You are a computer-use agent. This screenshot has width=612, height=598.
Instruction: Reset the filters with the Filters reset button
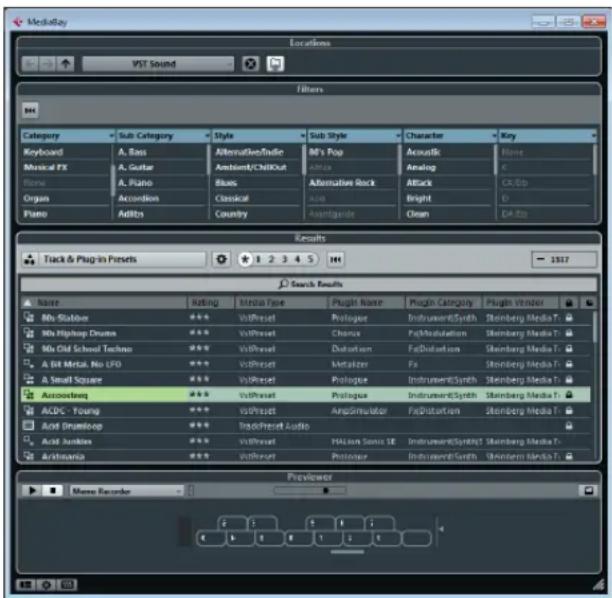(30, 110)
